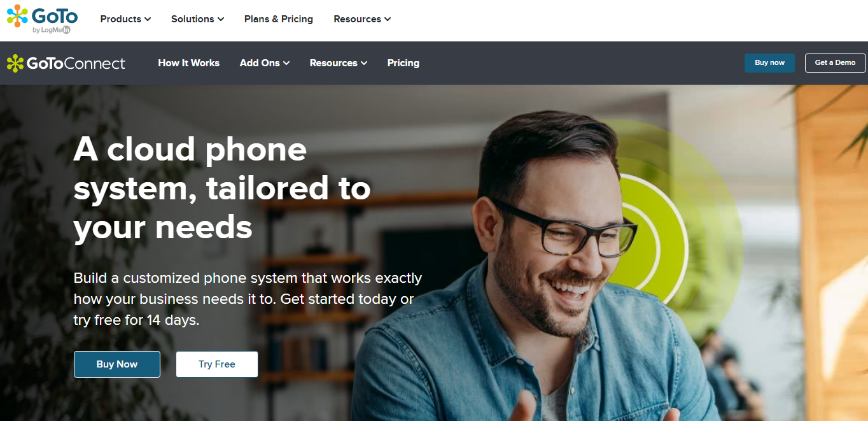
Task: Click the GoToConnect flower icon
Action: point(15,63)
